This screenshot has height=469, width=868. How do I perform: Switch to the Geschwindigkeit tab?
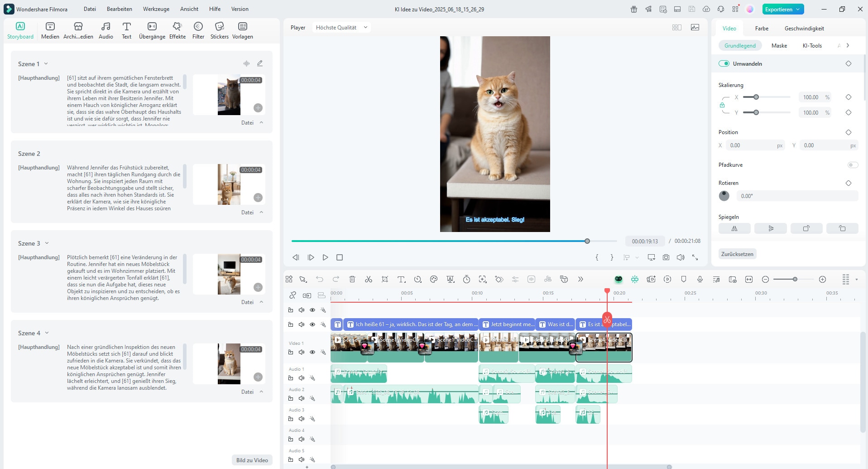804,28
